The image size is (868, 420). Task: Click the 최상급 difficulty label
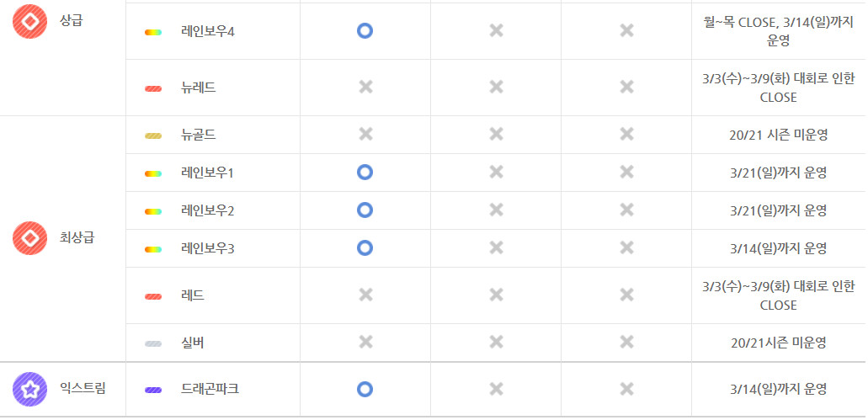[77, 238]
